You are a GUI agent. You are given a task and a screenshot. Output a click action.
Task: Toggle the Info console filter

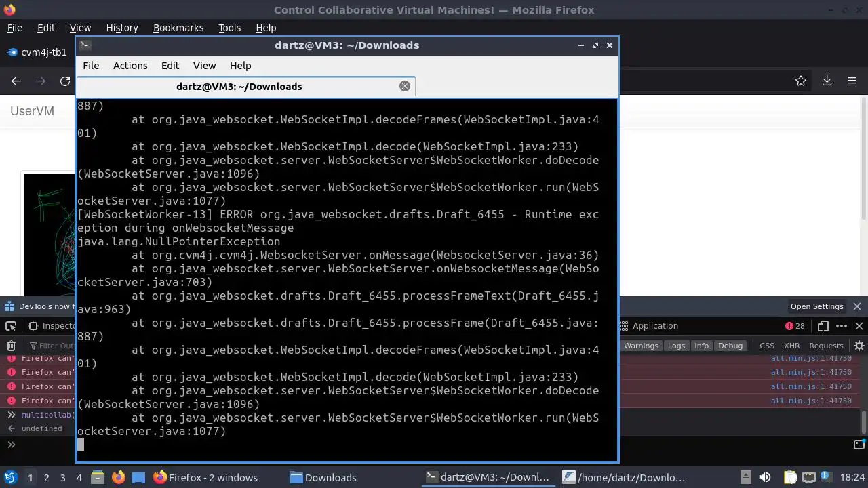[701, 346]
